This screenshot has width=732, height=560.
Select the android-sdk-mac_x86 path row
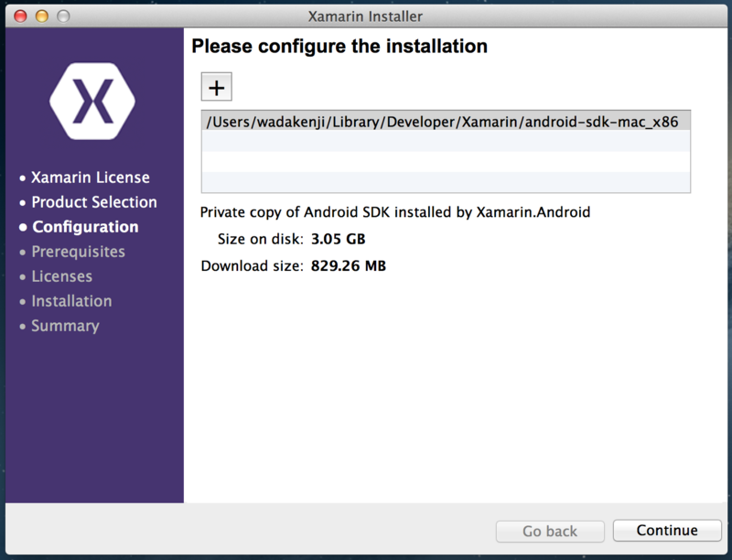click(x=446, y=122)
